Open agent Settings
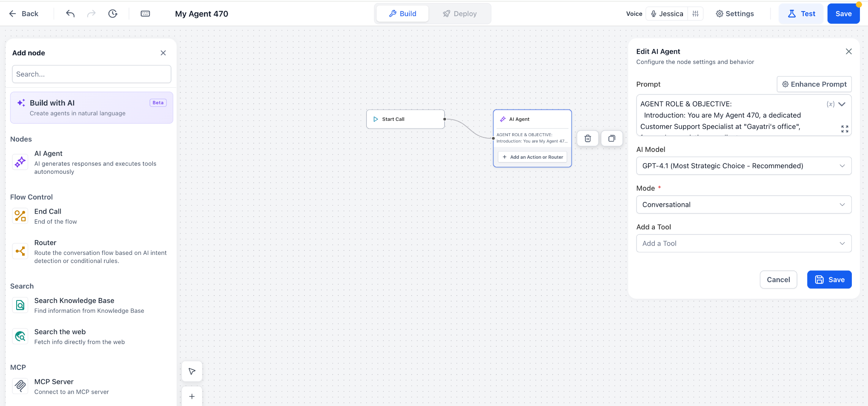Image resolution: width=868 pixels, height=406 pixels. pyautogui.click(x=735, y=14)
